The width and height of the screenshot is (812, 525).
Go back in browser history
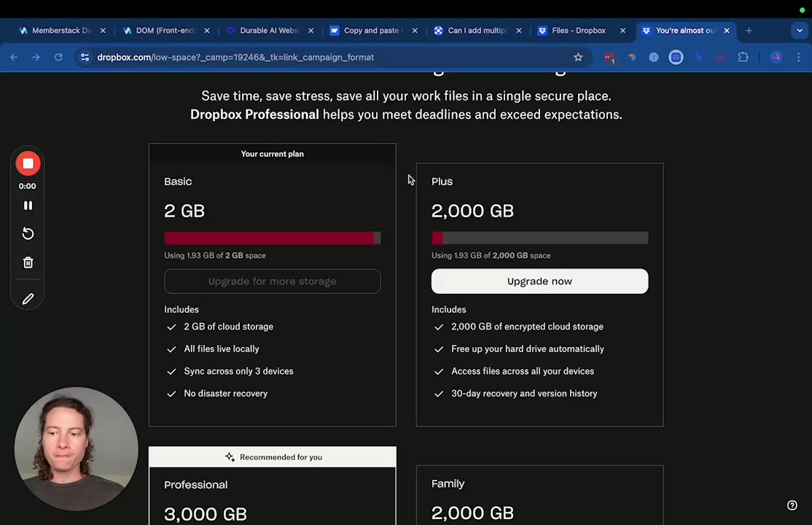click(14, 58)
